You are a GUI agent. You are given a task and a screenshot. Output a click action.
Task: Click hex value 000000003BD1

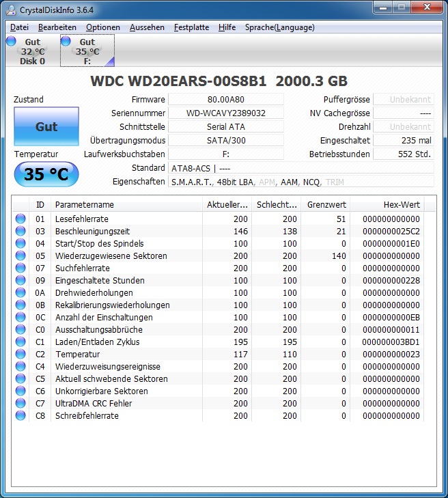click(x=391, y=342)
